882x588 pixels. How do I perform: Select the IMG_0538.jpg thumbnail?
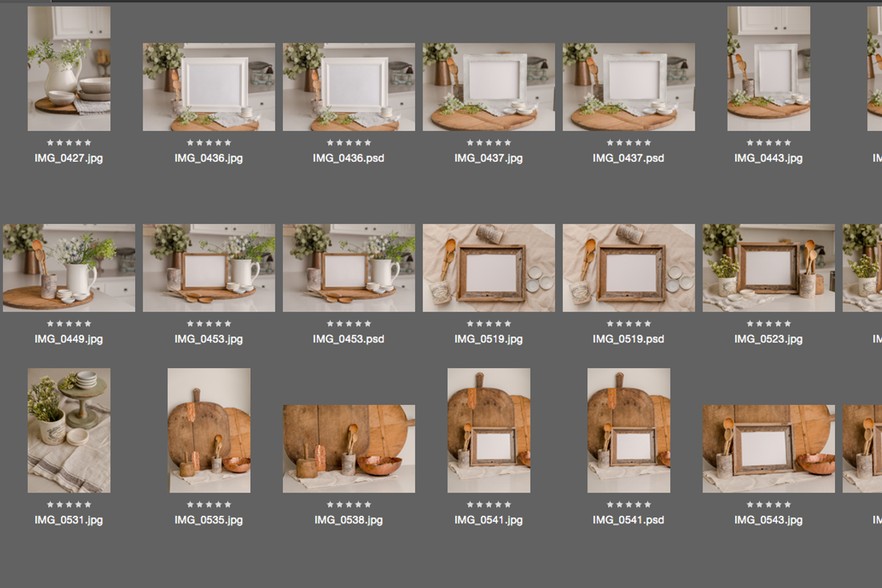pos(348,448)
